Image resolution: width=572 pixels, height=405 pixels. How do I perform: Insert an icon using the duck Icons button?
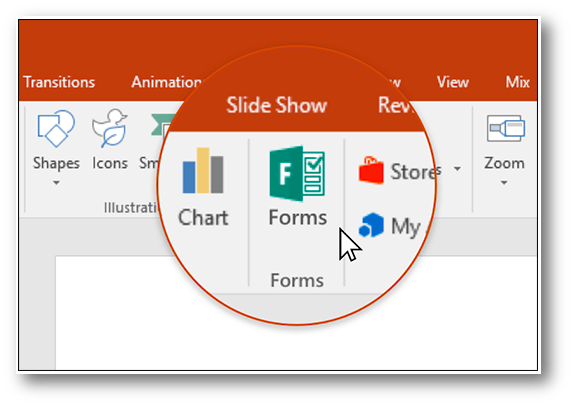click(x=109, y=128)
